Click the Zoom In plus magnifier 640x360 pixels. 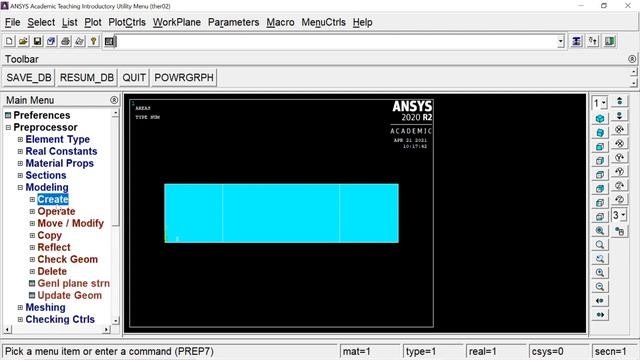(x=600, y=273)
